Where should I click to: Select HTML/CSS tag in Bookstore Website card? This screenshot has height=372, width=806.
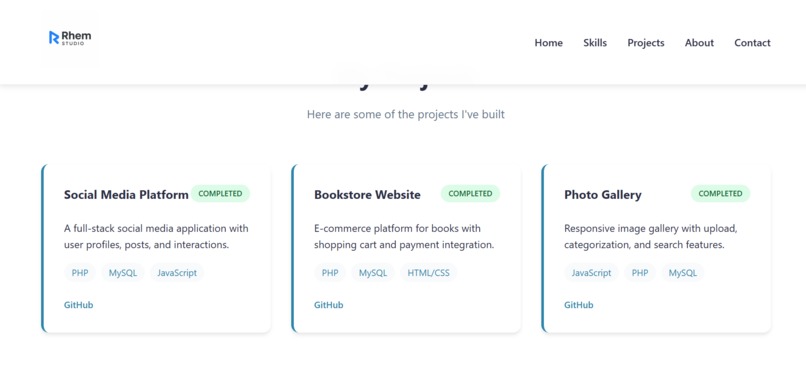click(428, 273)
